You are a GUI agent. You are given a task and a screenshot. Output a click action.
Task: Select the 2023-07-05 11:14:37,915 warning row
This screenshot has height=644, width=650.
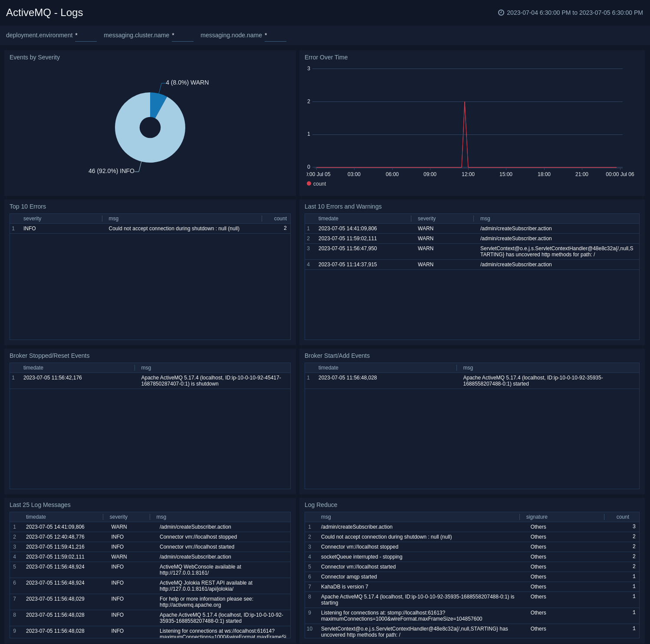click(x=472, y=265)
